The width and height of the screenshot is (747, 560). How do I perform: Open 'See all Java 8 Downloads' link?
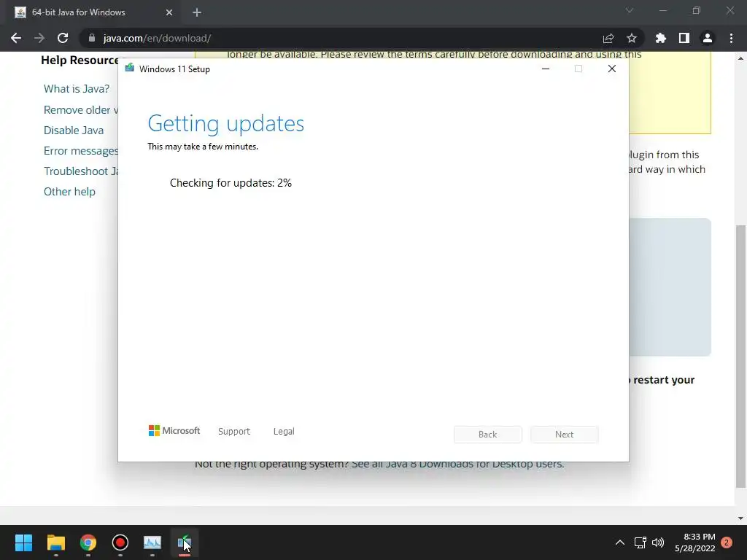457,464
